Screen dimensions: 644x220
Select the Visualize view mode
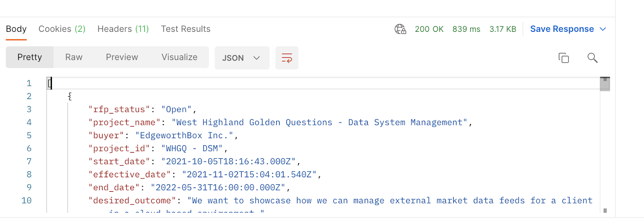pos(180,57)
